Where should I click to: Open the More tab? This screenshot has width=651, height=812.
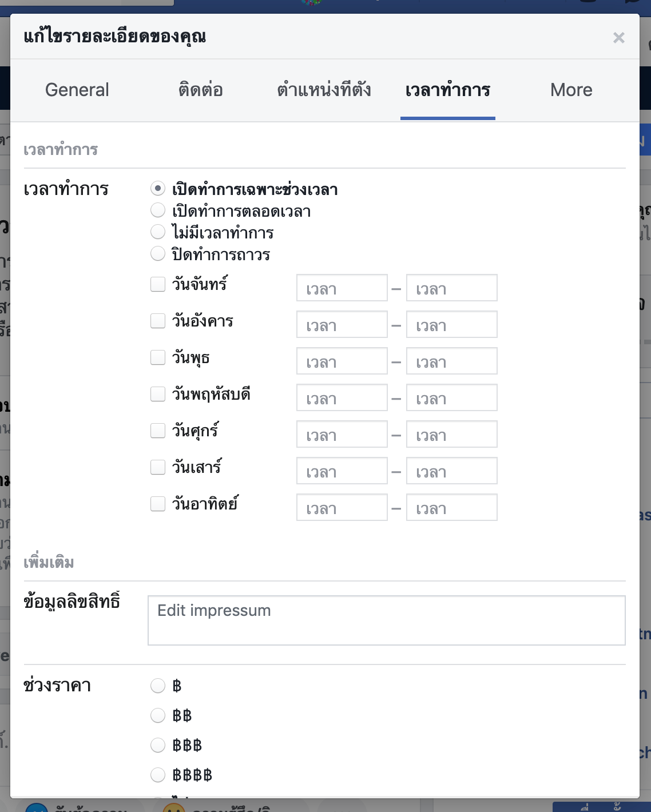tap(571, 90)
